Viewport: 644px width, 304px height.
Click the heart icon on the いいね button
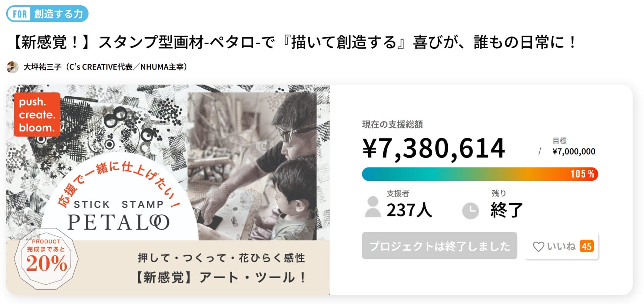pyautogui.click(x=538, y=247)
